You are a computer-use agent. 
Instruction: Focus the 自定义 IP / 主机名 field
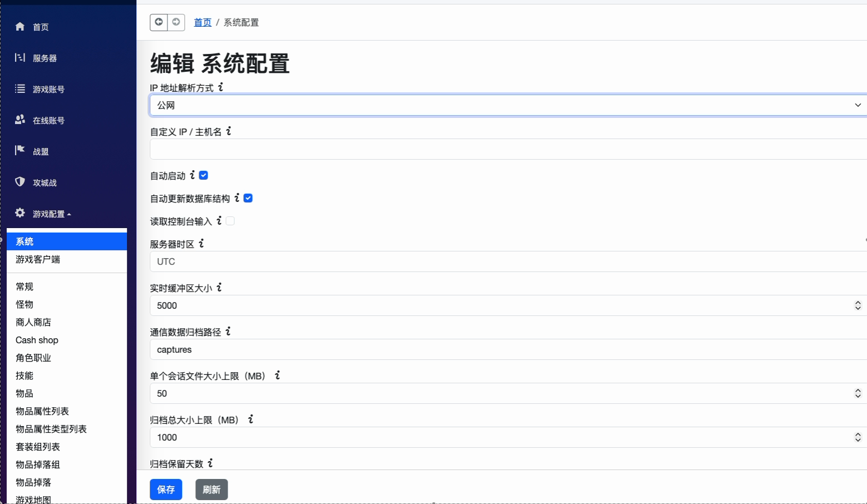(x=508, y=149)
